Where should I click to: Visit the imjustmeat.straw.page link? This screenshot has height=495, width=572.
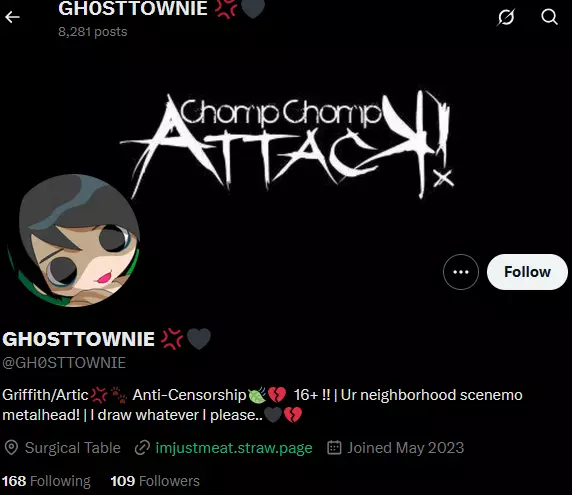point(234,448)
